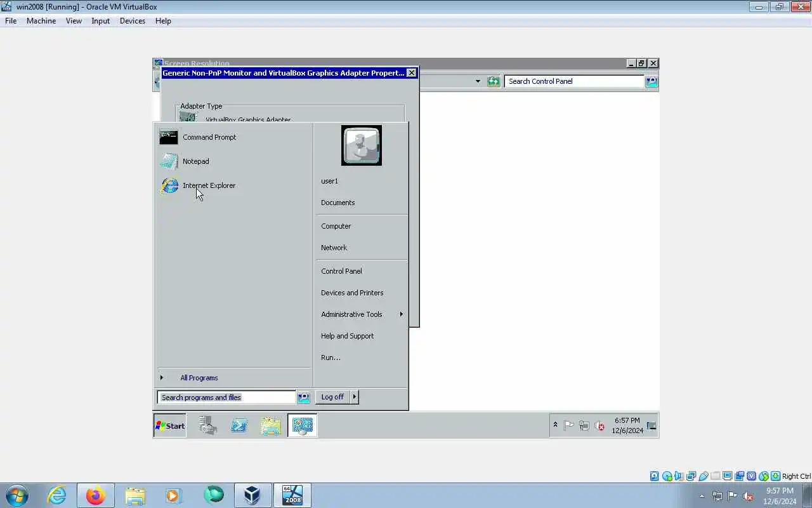The height and width of the screenshot is (508, 812).
Task: Click the VirtualBox audio indicator
Action: click(x=679, y=476)
